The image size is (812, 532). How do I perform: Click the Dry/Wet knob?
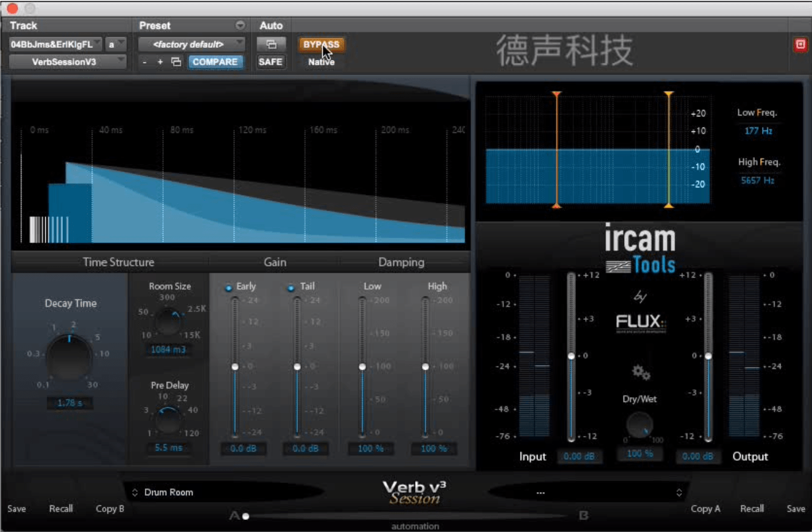[639, 425]
